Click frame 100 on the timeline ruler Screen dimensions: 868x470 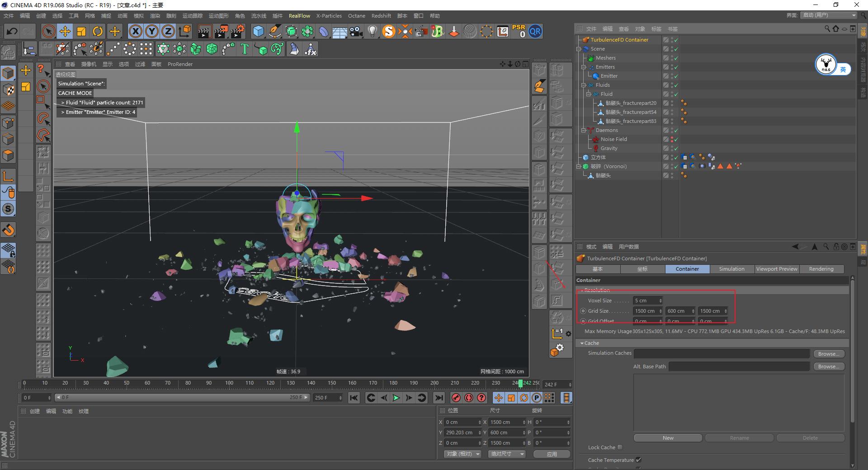coord(229,383)
